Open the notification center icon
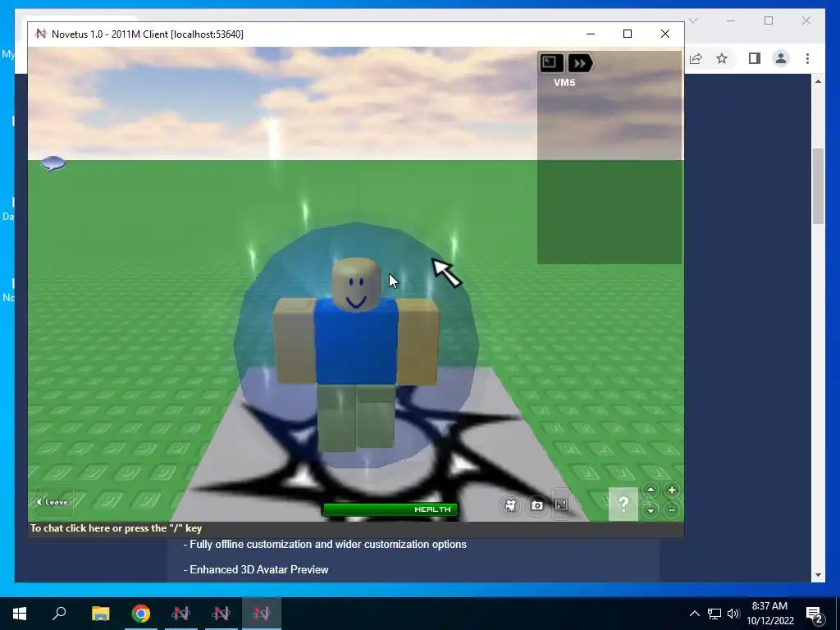The height and width of the screenshot is (630, 840). coord(815,614)
